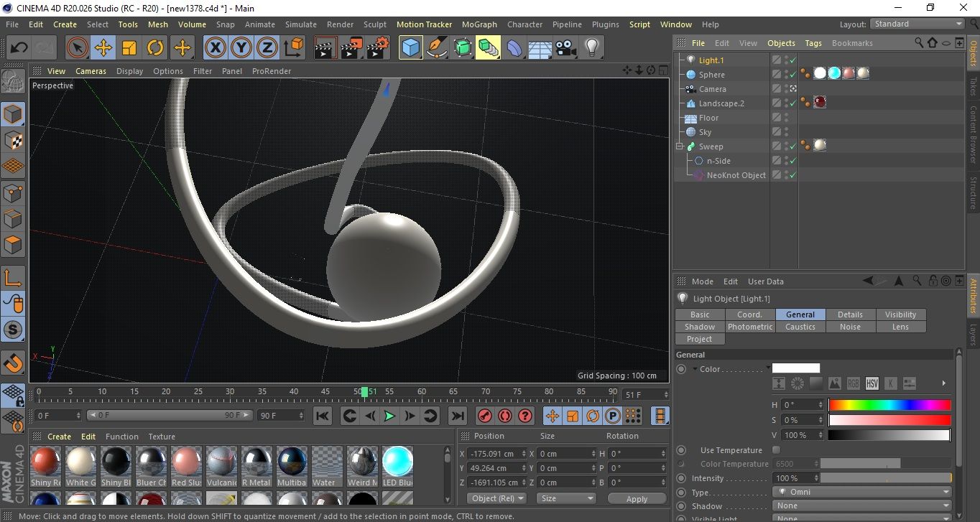Open the MoGraph menu
980x522 pixels.
479,24
